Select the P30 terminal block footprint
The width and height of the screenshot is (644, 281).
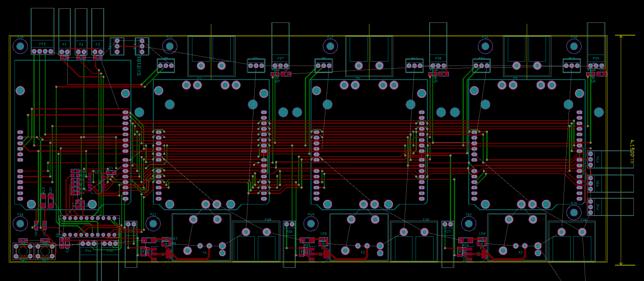pyautogui.click(x=572, y=241)
